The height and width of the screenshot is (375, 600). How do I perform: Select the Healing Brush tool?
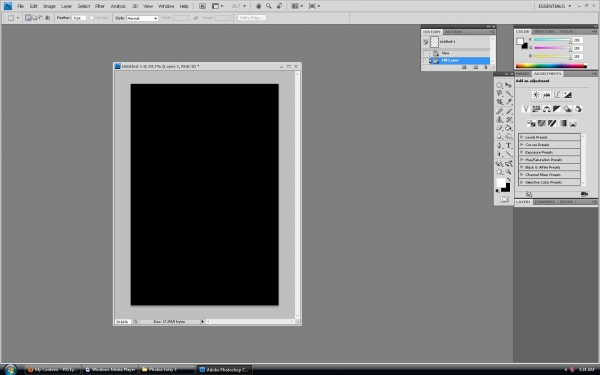pyautogui.click(x=499, y=111)
